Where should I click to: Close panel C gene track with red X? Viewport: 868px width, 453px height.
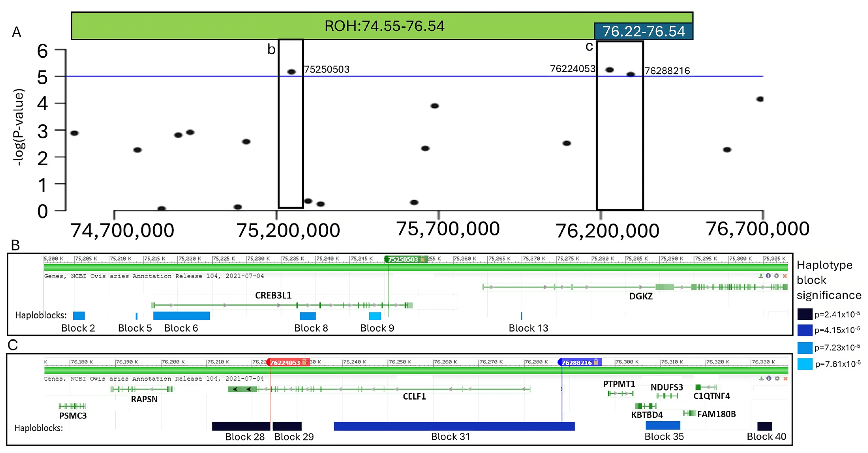point(785,379)
